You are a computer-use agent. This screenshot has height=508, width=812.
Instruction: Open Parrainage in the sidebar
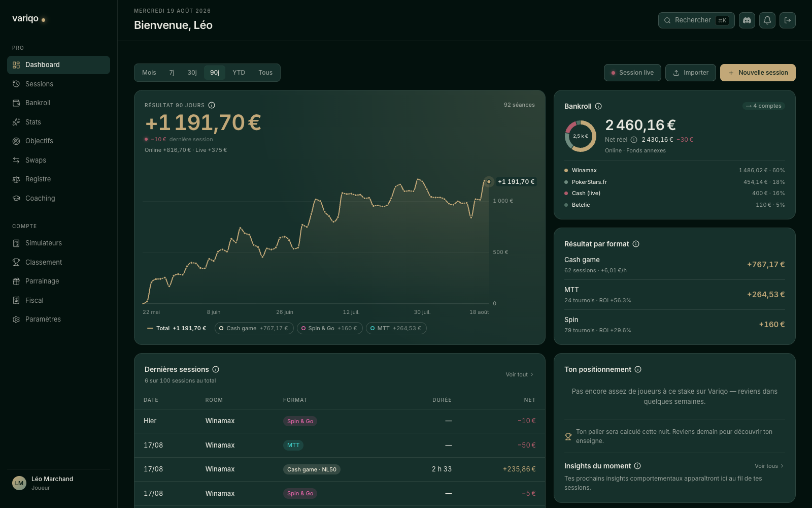(58, 281)
